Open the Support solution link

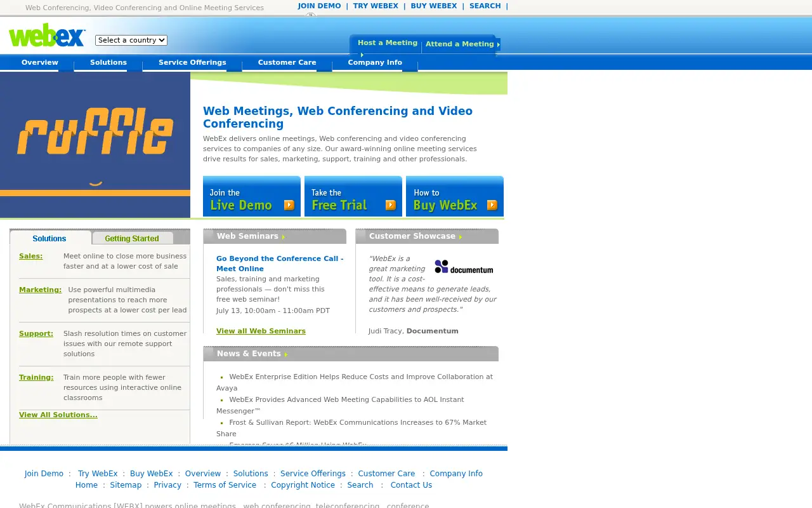point(36,334)
